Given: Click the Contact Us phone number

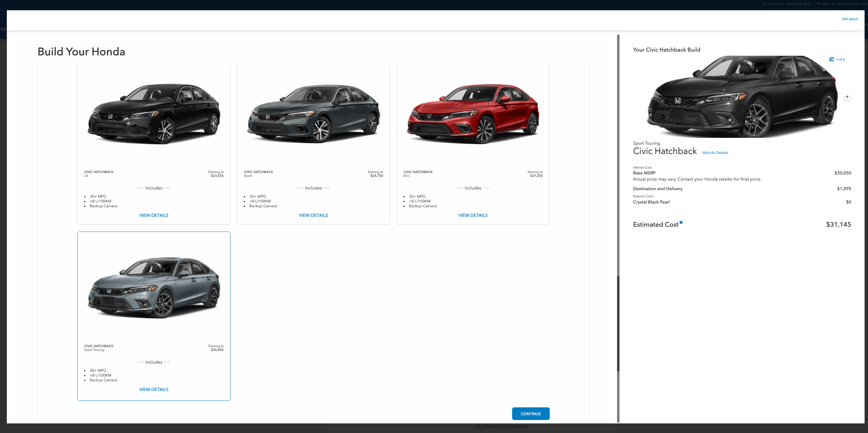Looking at the screenshot, I should coord(799,4).
